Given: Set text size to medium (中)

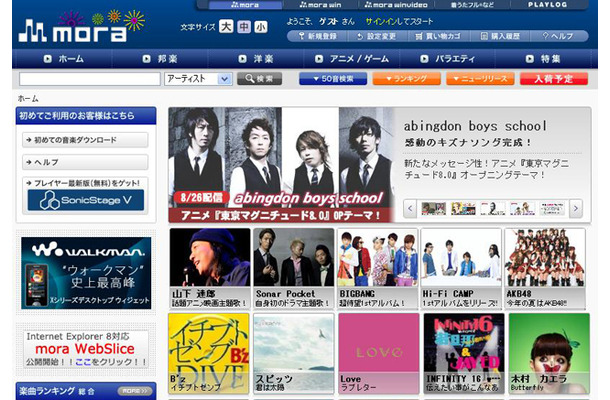Looking at the screenshot, I should pyautogui.click(x=244, y=27).
